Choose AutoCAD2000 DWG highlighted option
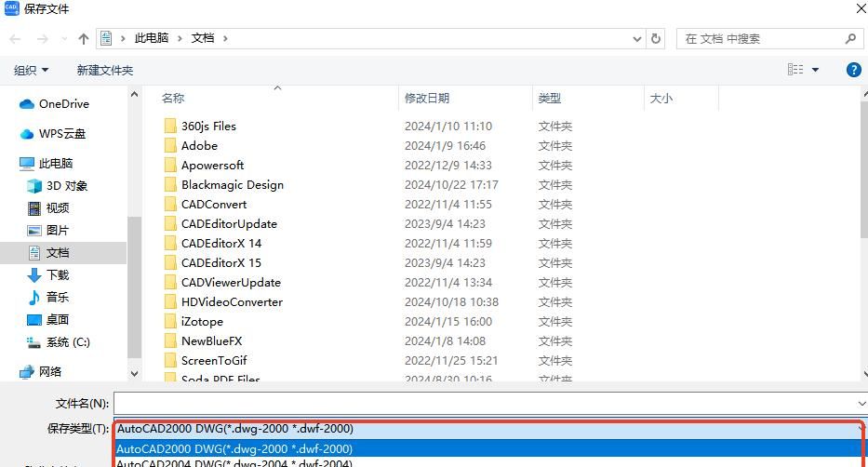The image size is (868, 467). [488, 448]
